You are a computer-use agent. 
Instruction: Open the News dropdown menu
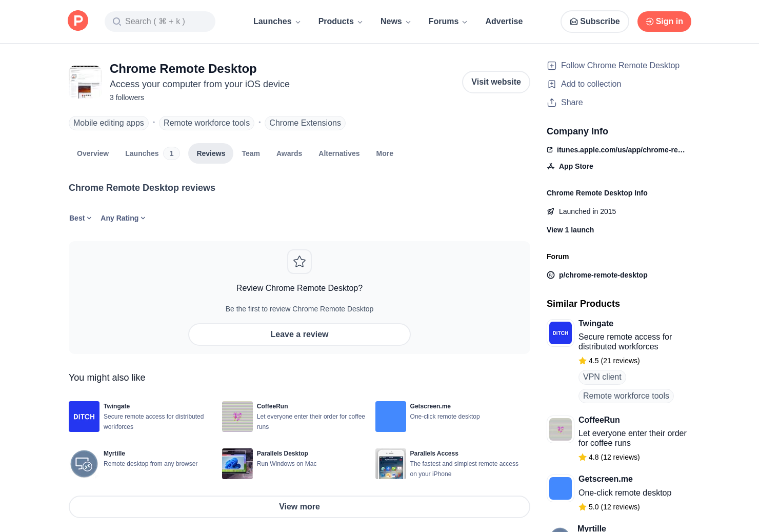395,22
